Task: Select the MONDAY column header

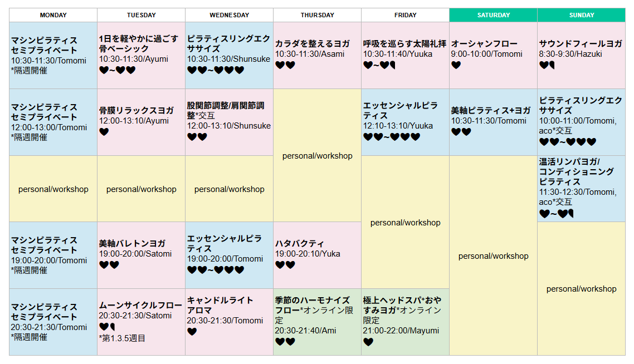Action: pos(53,15)
